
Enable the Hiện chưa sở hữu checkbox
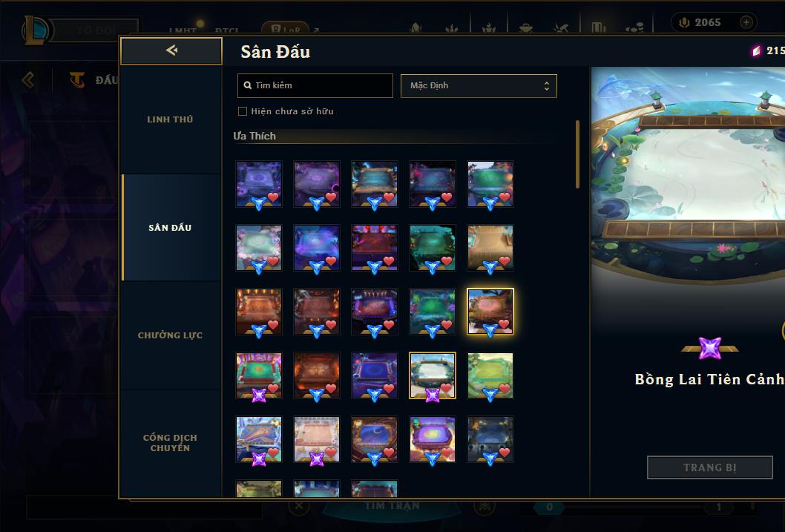click(x=243, y=111)
